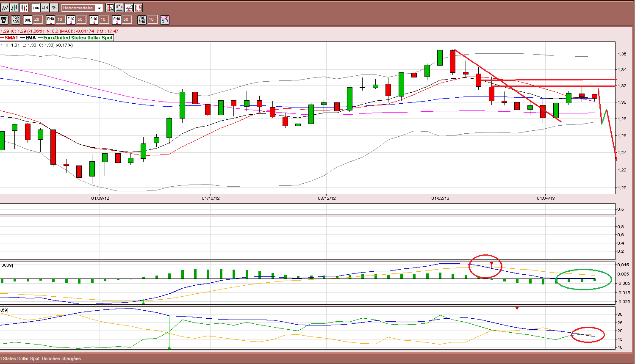Toggle the EMA 2 indicator
The height and width of the screenshot is (364, 635).
(71, 19)
